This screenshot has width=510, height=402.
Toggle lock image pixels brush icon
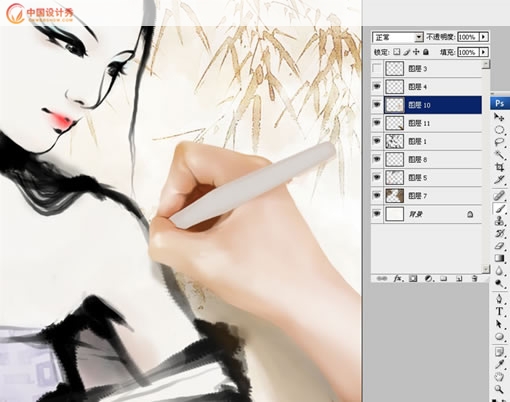406,52
